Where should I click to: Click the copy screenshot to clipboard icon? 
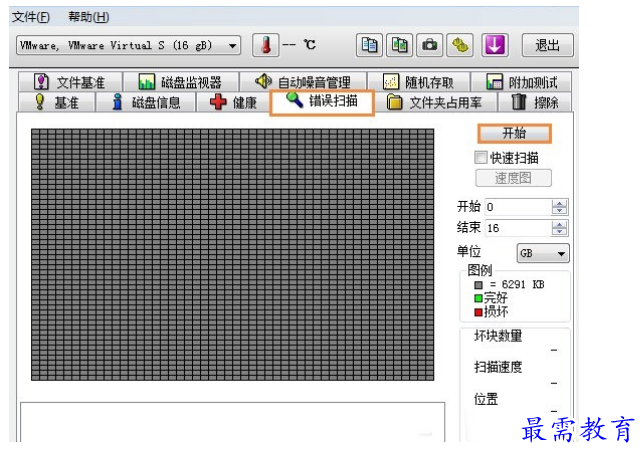(x=399, y=45)
